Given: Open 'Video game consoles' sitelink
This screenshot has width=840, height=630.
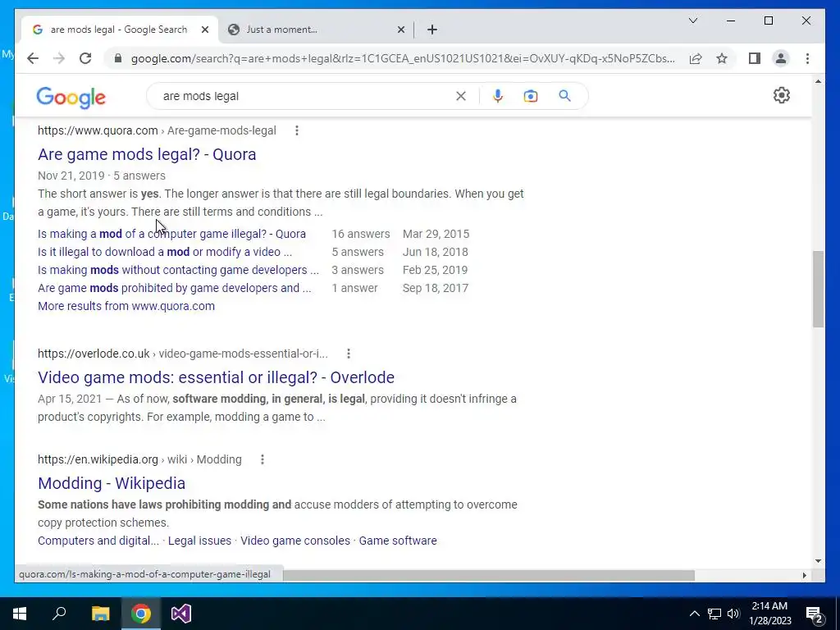Looking at the screenshot, I should 295,541.
